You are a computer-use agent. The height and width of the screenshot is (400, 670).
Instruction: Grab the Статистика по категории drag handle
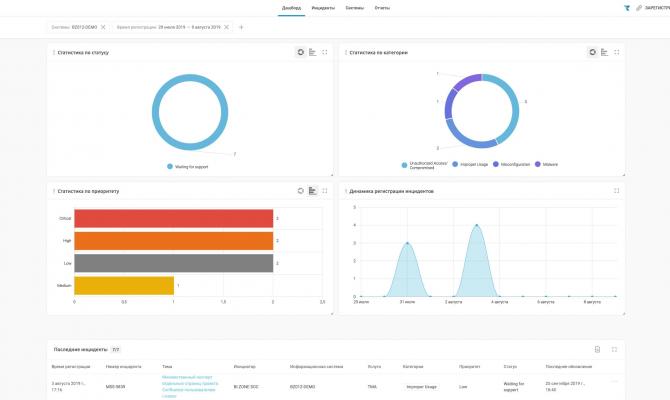pyautogui.click(x=345, y=53)
